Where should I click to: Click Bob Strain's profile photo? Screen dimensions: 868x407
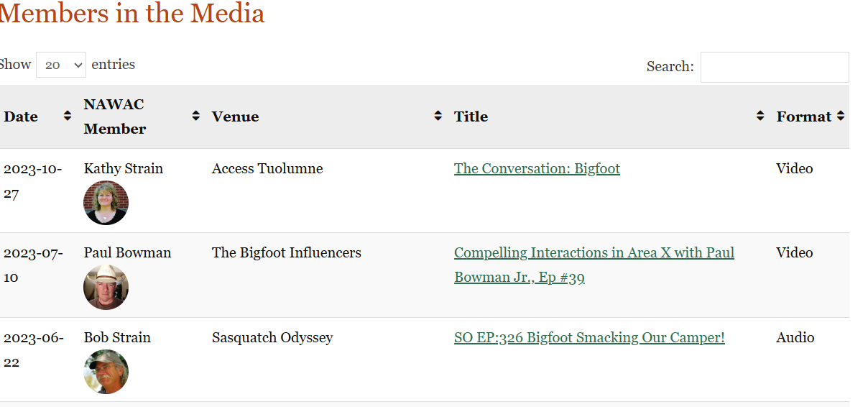coord(106,372)
